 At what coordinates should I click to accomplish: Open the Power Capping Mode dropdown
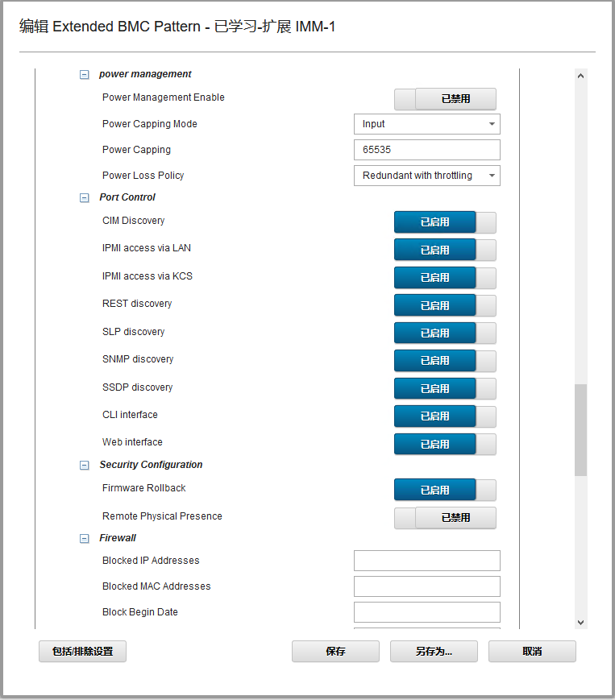coord(427,124)
